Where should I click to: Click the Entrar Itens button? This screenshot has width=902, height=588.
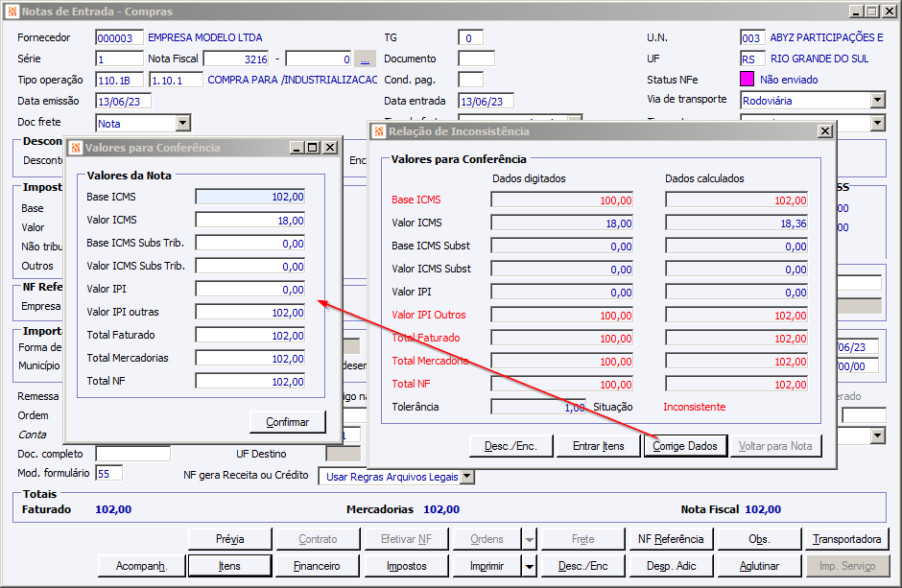(598, 446)
